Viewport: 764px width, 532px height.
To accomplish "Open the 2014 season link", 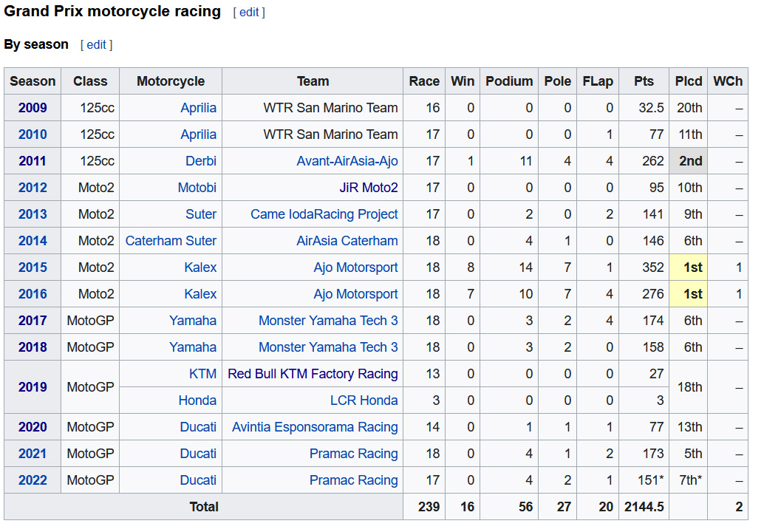I will [33, 241].
